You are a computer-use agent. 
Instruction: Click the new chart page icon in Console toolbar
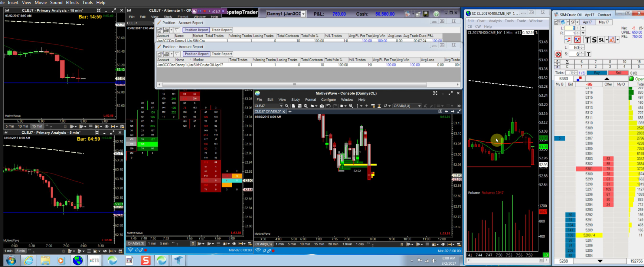294,106
